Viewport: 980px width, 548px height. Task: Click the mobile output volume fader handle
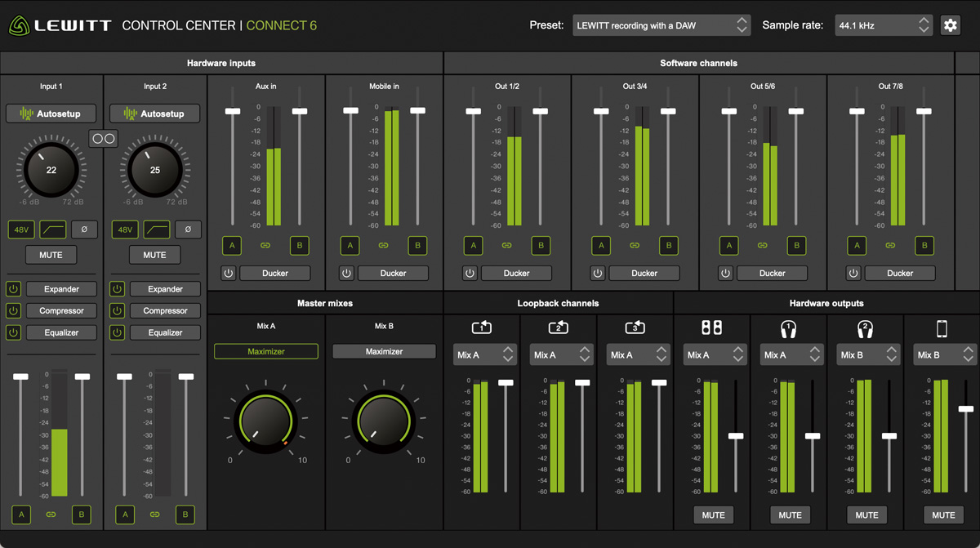966,408
